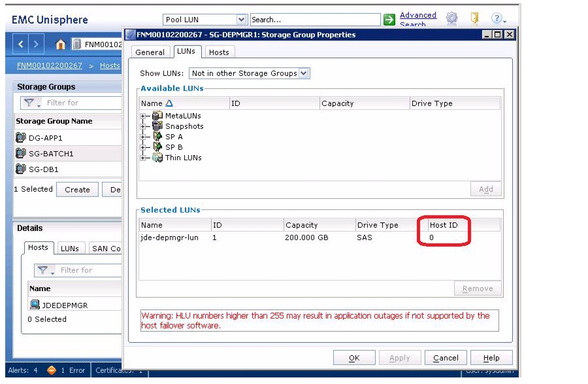Click into the Search text field
This screenshot has width=588, height=384.
click(315, 20)
